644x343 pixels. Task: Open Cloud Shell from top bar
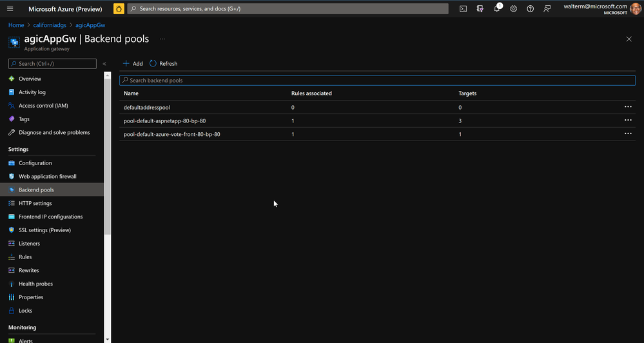coord(463,8)
